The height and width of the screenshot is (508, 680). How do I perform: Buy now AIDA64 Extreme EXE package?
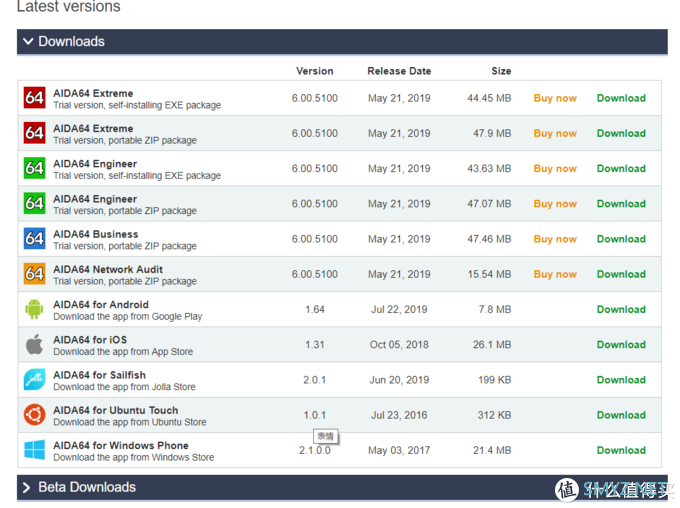(555, 98)
